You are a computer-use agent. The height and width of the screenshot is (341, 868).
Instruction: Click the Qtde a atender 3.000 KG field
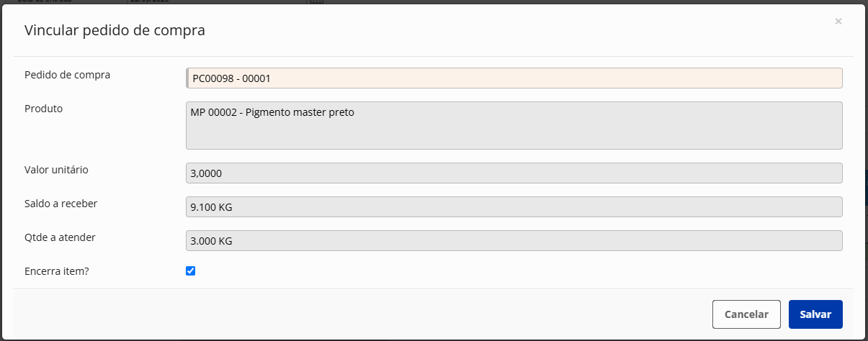coord(514,241)
